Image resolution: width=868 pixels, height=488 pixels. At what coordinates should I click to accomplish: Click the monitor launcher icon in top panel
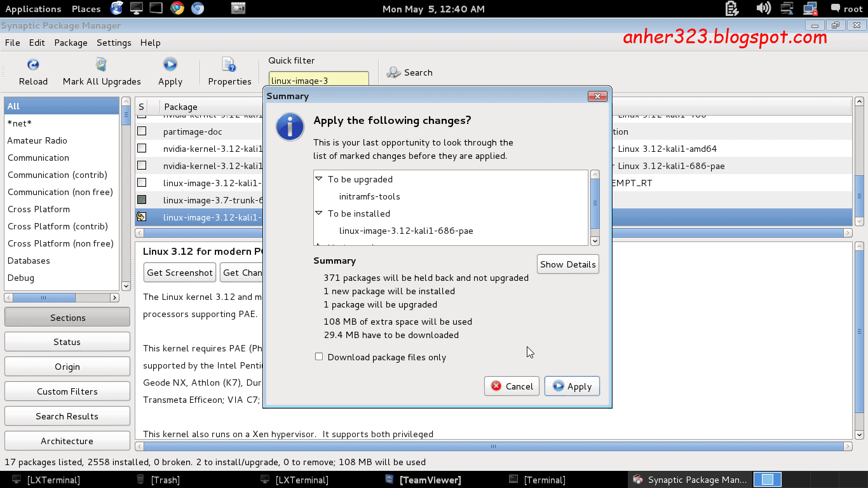(x=136, y=8)
